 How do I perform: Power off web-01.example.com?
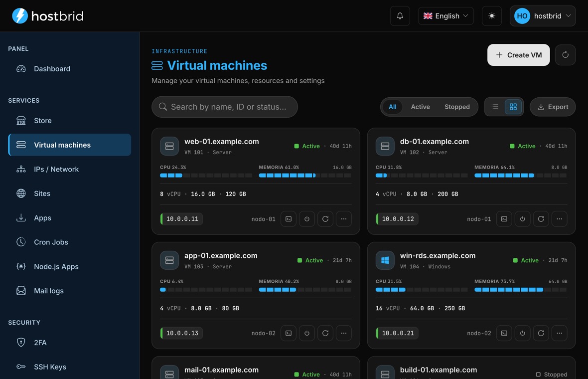307,219
